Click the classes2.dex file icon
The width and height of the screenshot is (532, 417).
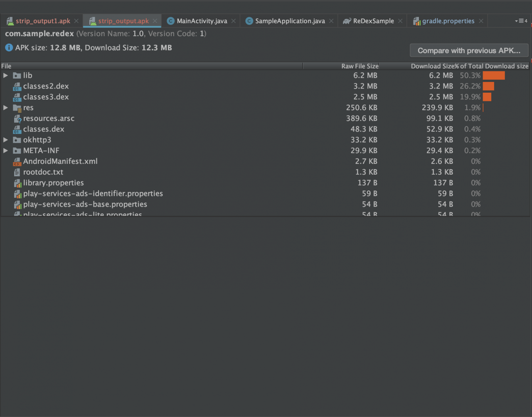click(x=17, y=86)
